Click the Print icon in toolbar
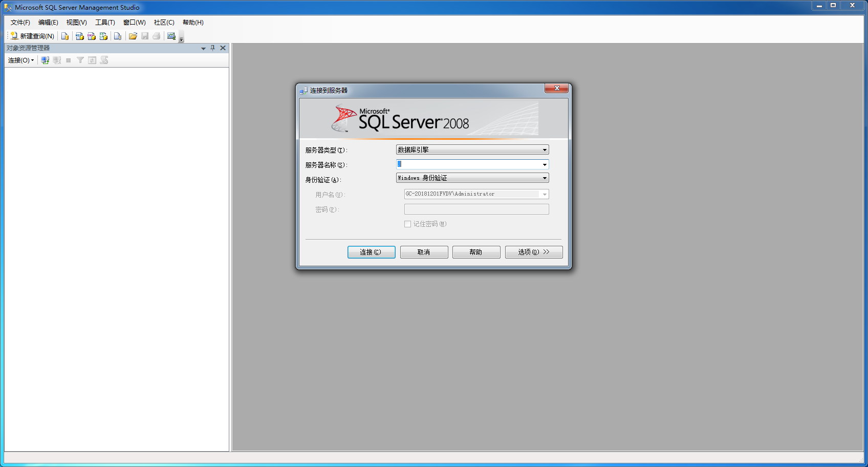Screen dimensions: 868x467 point(157,36)
